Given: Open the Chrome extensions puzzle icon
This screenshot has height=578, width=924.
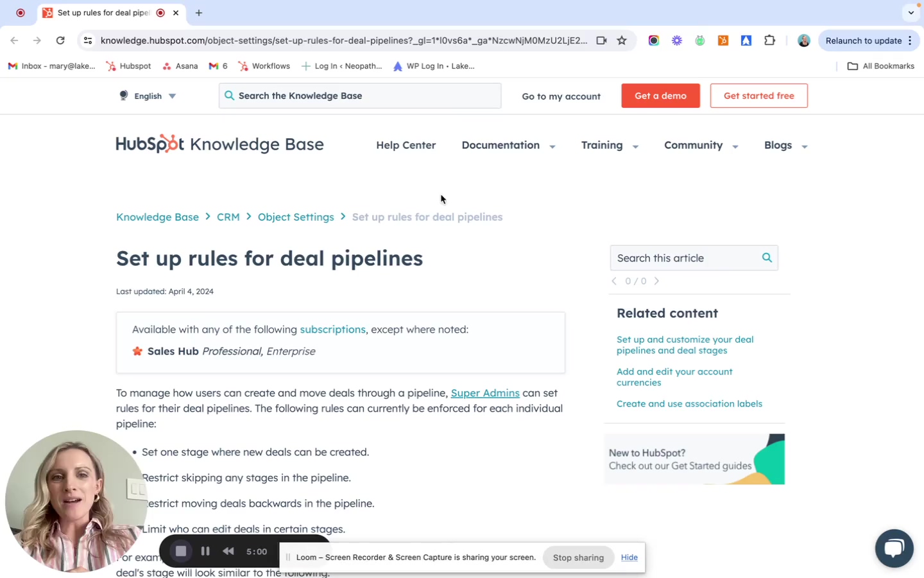Looking at the screenshot, I should point(769,40).
